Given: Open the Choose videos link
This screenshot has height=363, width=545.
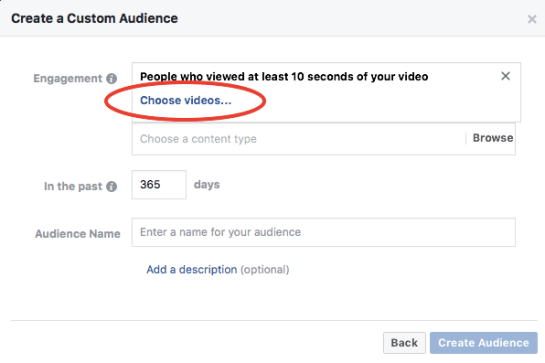Looking at the screenshot, I should (186, 100).
